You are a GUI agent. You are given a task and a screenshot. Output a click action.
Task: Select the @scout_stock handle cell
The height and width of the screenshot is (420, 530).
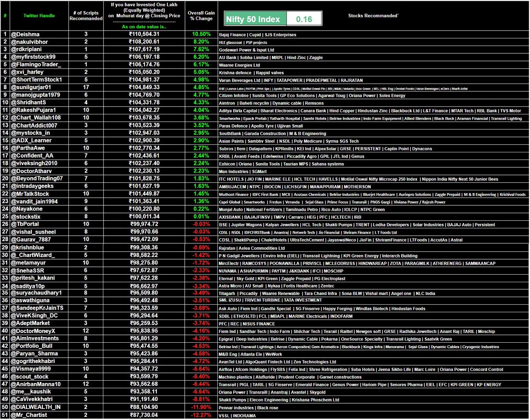[39, 376]
